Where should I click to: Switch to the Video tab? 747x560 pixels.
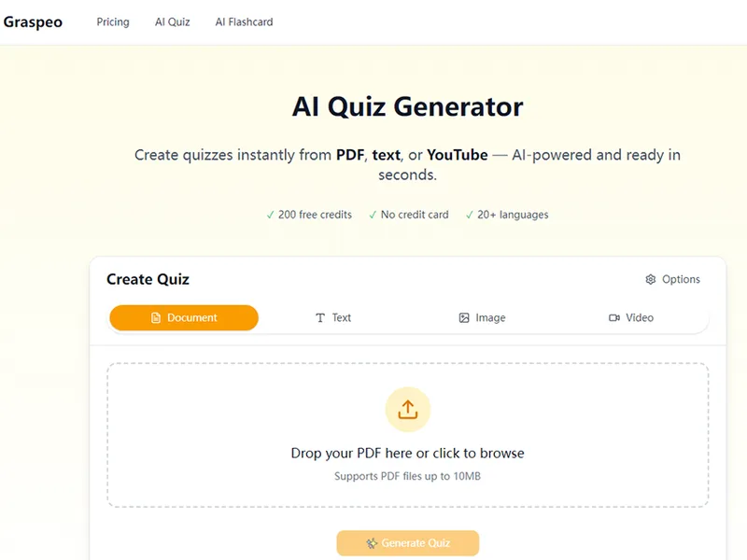631,317
